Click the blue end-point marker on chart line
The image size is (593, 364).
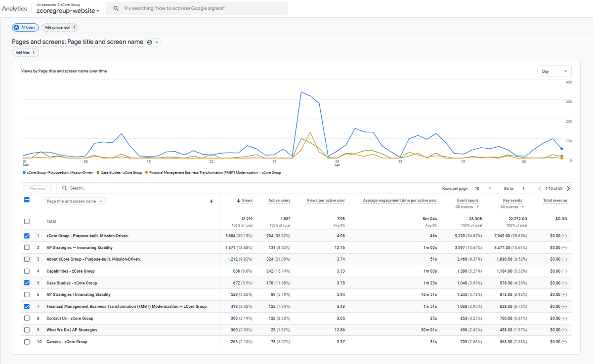(562, 148)
